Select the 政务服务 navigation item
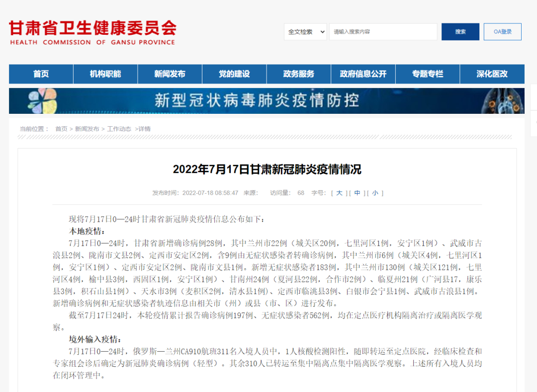537x392 pixels. (299, 74)
